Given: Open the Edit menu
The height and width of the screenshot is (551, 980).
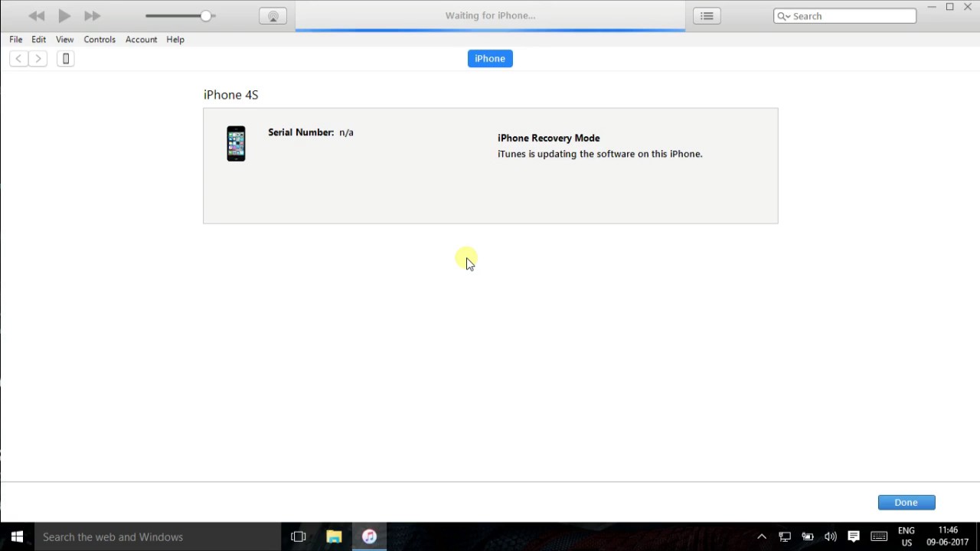Looking at the screenshot, I should (x=39, y=40).
